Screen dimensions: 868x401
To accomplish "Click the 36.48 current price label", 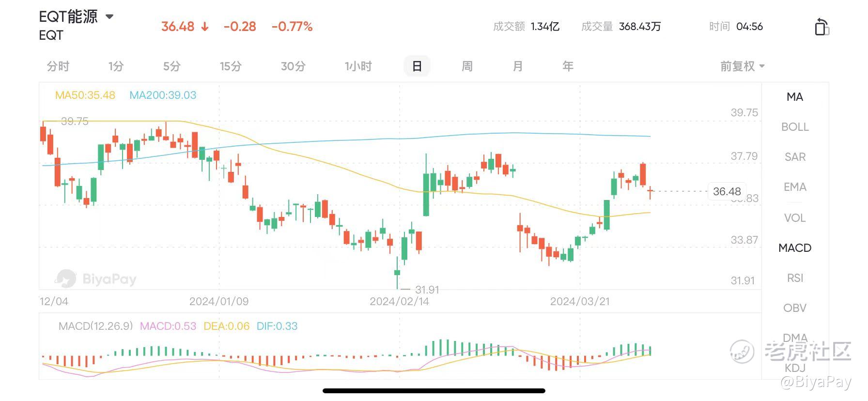I will [727, 191].
